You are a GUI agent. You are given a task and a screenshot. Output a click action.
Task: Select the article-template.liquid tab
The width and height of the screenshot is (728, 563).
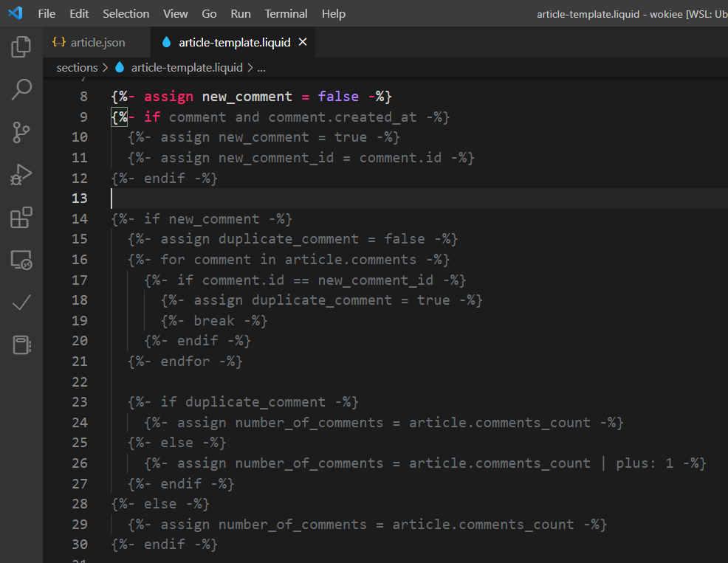(x=234, y=42)
